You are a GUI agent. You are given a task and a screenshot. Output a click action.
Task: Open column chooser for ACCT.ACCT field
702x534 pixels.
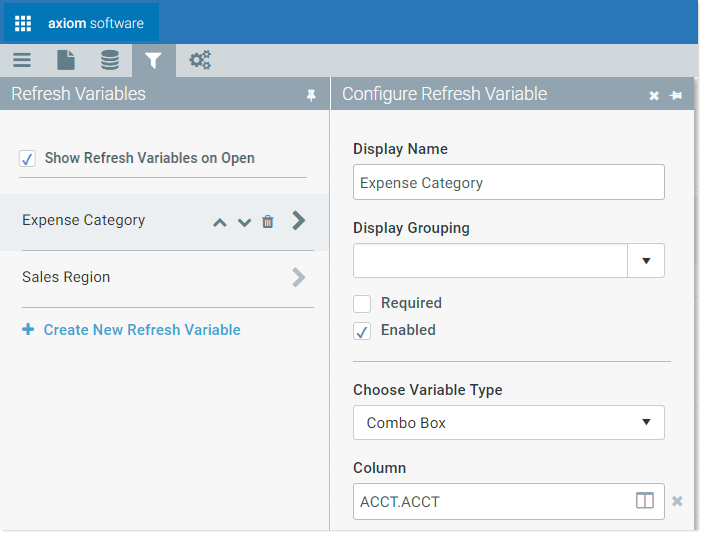(645, 500)
